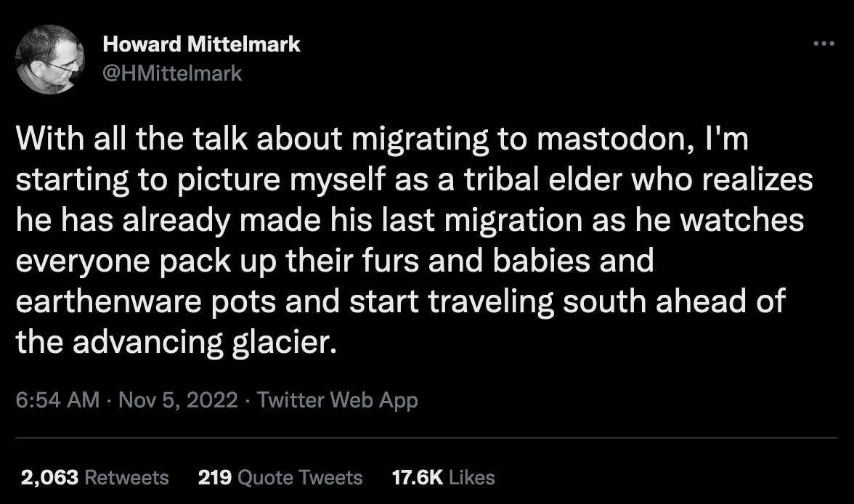854x504 pixels.
Task: Open the 219 Quote Tweets list
Action: [x=280, y=478]
